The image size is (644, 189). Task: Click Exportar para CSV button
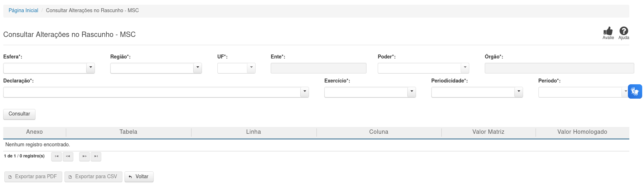click(x=93, y=177)
